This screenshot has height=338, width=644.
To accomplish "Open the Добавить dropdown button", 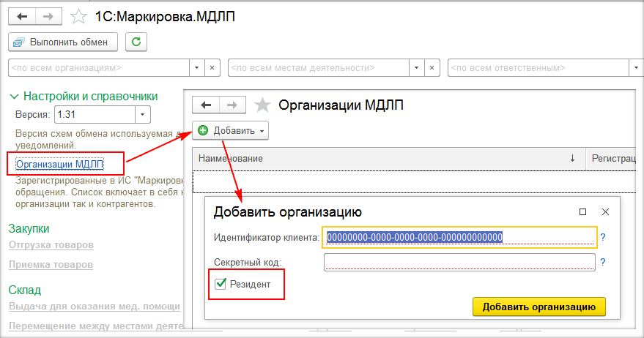I will click(230, 130).
